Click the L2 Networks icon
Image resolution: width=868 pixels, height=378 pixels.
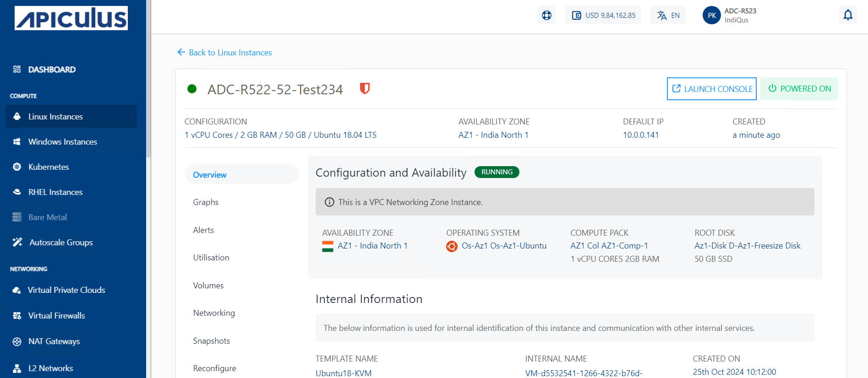[x=17, y=368]
